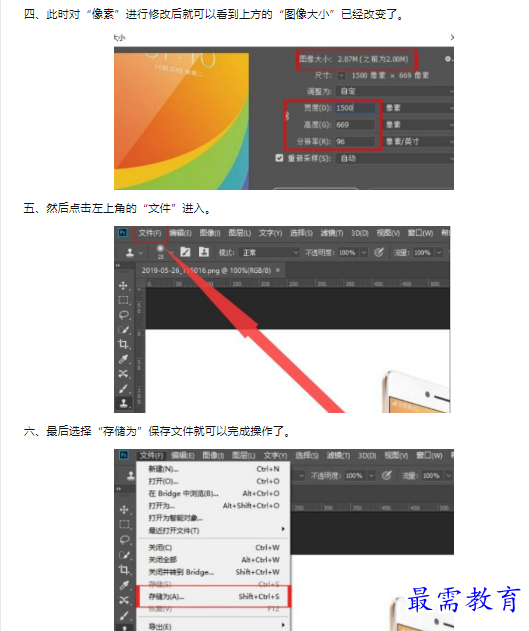Viewport: 529px width, 631px height.
Task: Open the blend mode dropdown showing 正常
Action: pyautogui.click(x=270, y=252)
